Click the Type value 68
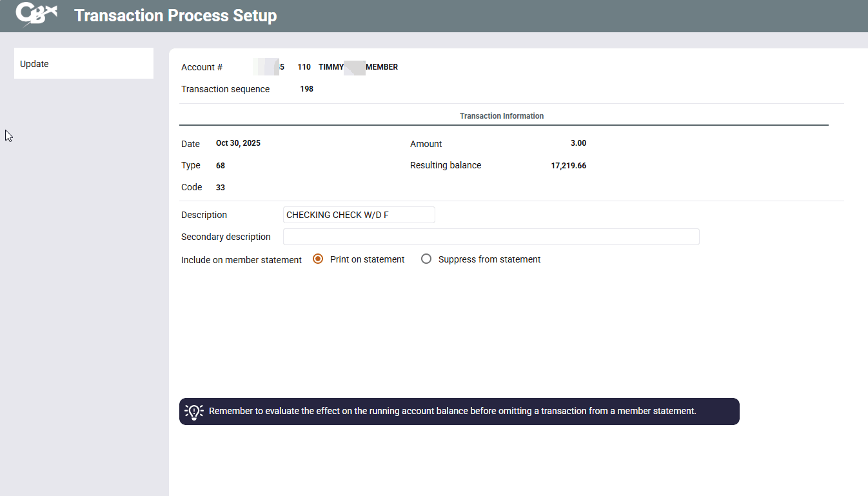 (x=221, y=166)
